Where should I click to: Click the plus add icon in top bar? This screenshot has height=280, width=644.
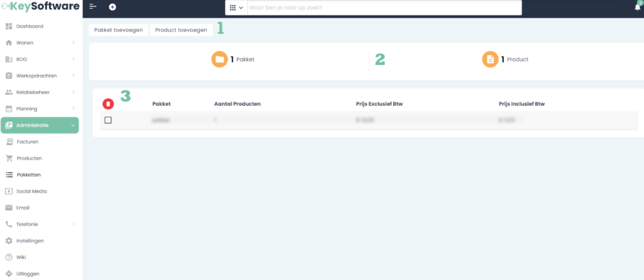coord(112,7)
